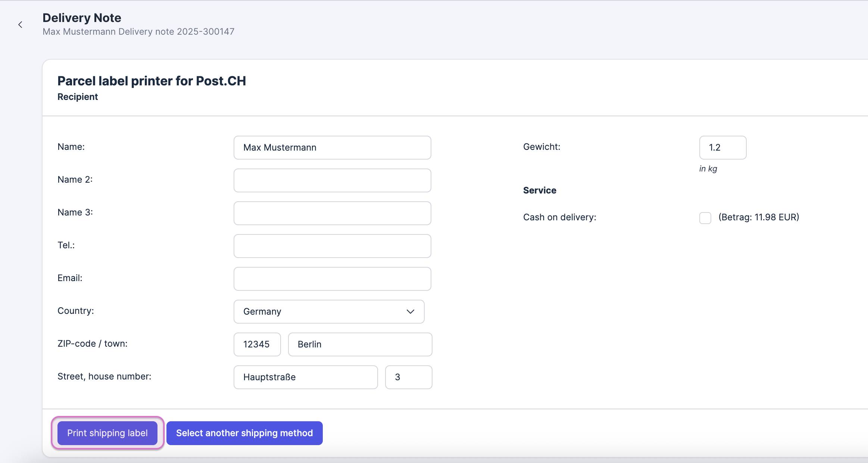Enable the Cash on delivery checkbox
Image resolution: width=868 pixels, height=463 pixels.
(x=705, y=218)
